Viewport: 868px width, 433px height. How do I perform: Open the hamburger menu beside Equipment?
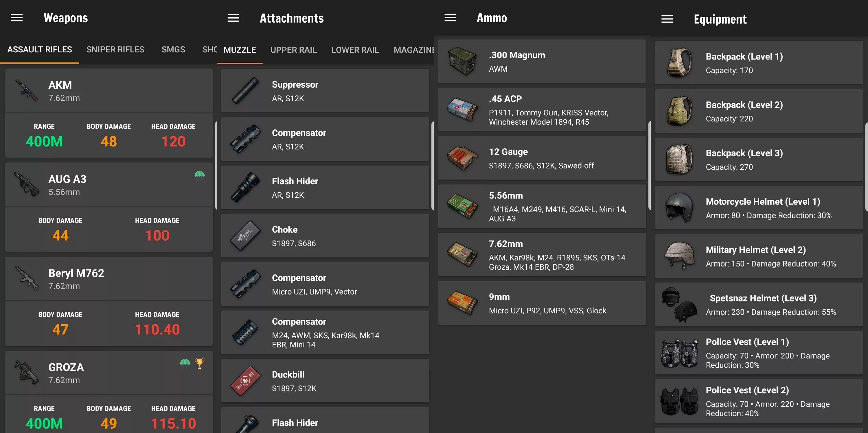(667, 19)
